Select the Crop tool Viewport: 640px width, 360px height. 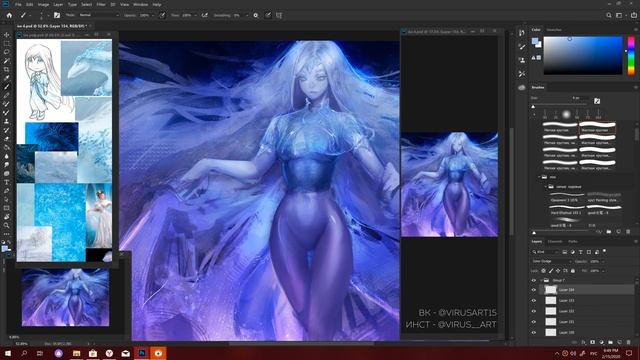point(7,69)
